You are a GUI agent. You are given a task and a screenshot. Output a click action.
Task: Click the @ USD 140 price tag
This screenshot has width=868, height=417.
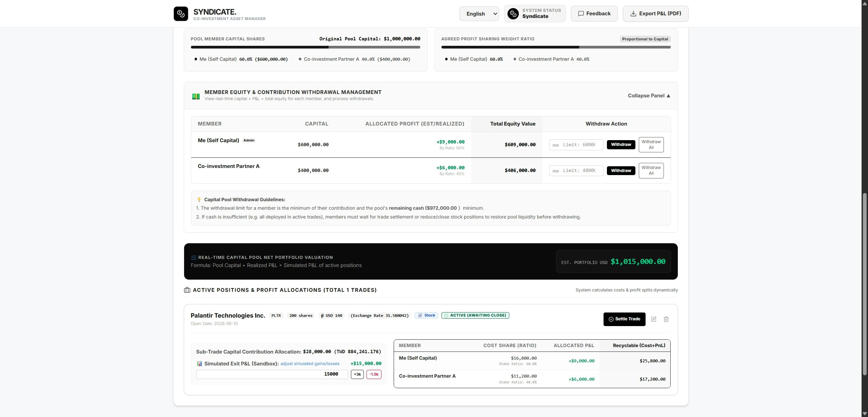(331, 316)
